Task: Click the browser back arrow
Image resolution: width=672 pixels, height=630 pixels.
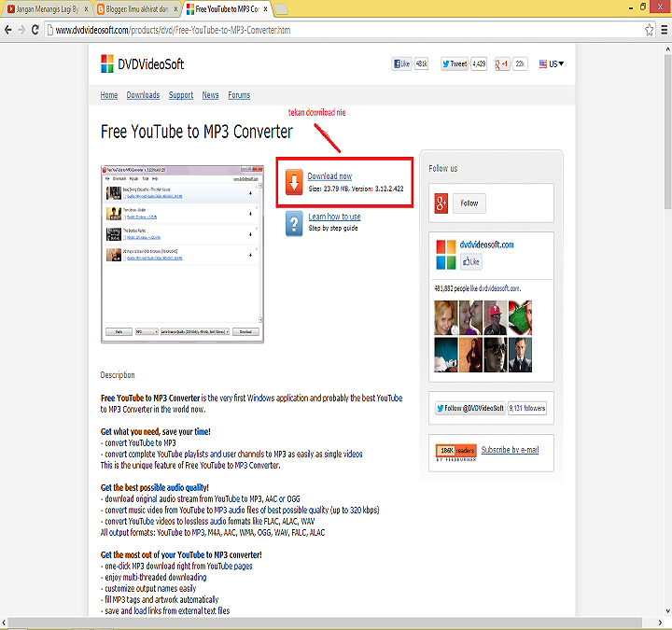Action: point(8,30)
